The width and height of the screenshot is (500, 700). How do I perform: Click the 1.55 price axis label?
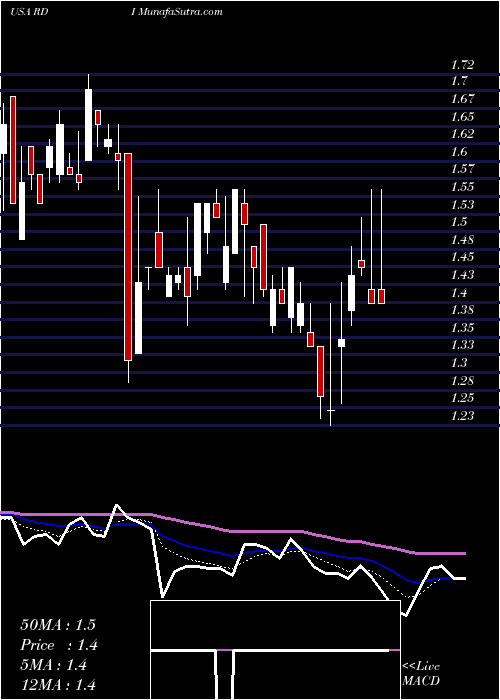tap(462, 187)
